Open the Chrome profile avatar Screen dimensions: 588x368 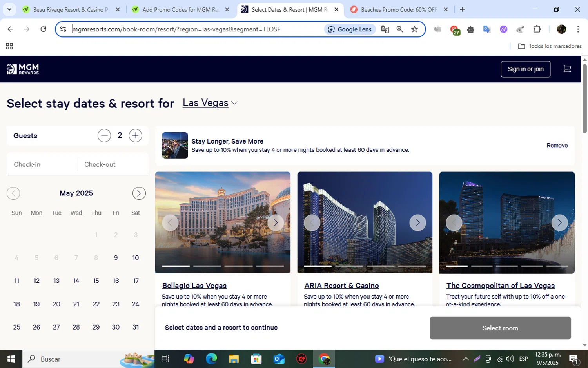(561, 29)
